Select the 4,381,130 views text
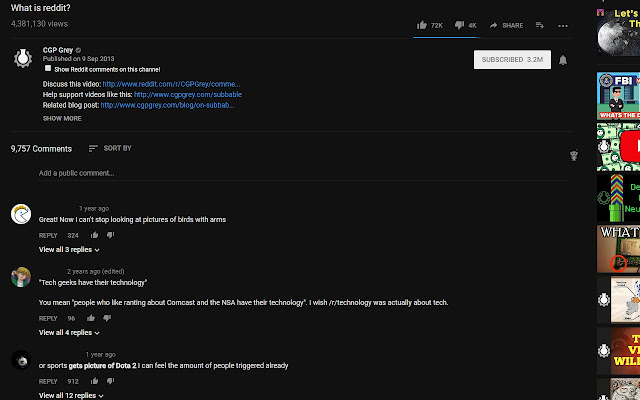This screenshot has height=400, width=640. pos(39,24)
